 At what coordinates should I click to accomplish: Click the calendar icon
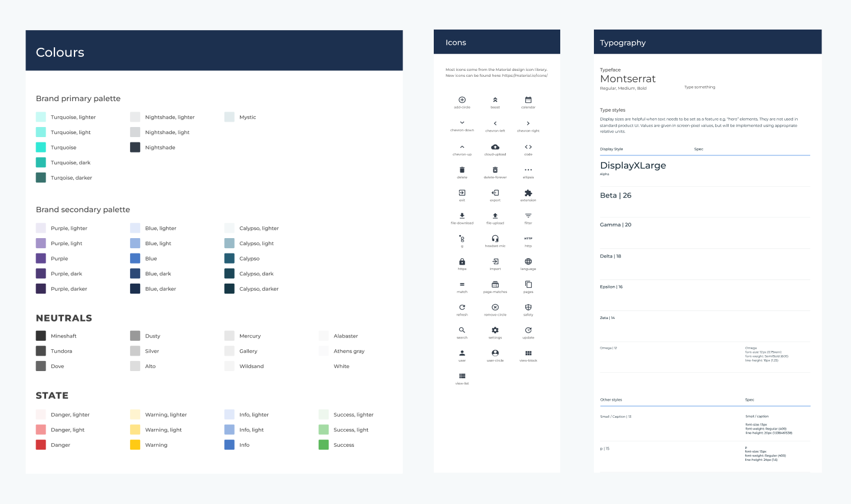pyautogui.click(x=528, y=100)
